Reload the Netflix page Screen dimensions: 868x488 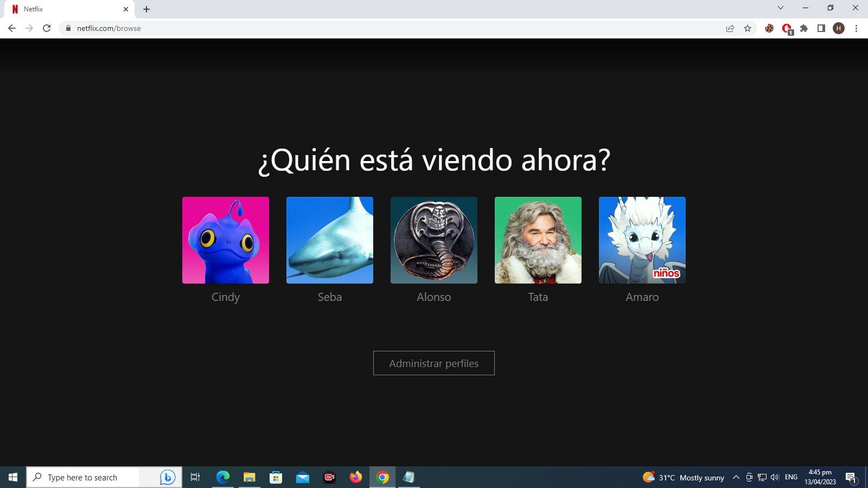47,28
